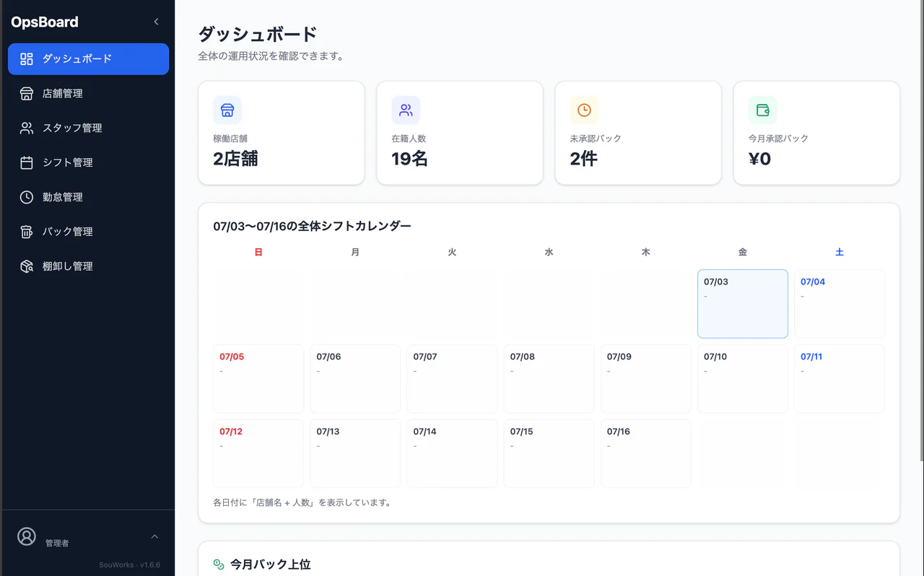Click the green wallet icon on 今月承認バック card

762,110
